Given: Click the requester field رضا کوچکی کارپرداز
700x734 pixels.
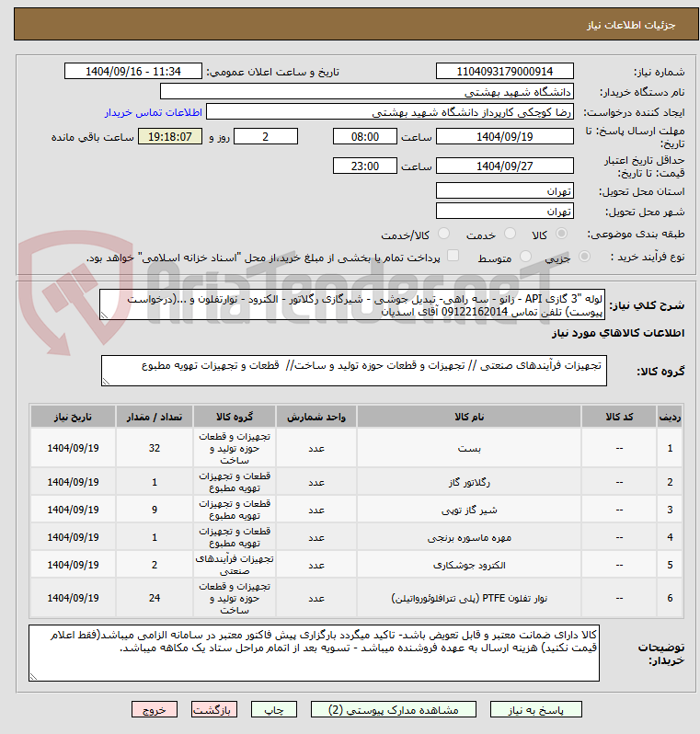Looking at the screenshot, I should [390, 112].
